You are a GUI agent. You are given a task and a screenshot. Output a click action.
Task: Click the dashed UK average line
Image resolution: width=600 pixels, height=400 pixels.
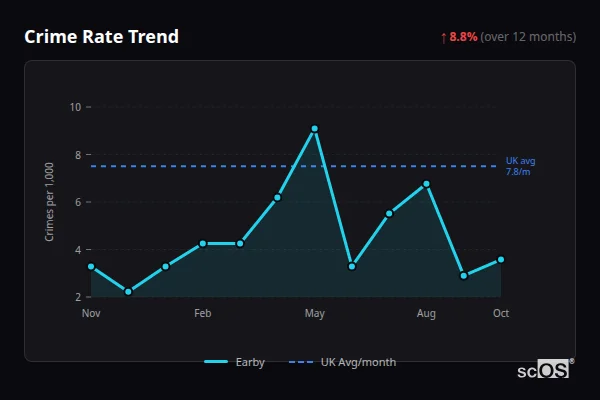pyautogui.click(x=293, y=166)
